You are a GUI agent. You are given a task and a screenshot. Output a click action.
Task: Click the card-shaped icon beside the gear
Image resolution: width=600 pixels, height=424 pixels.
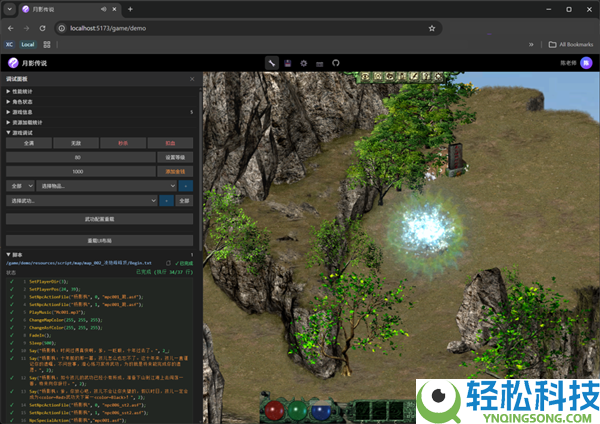click(x=320, y=64)
